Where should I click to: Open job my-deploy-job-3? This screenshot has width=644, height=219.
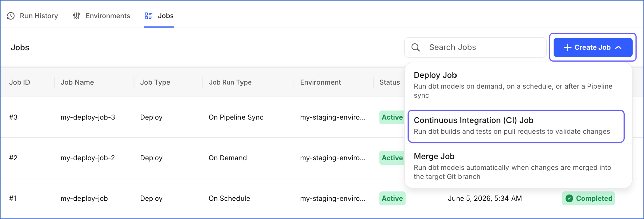[x=88, y=117]
